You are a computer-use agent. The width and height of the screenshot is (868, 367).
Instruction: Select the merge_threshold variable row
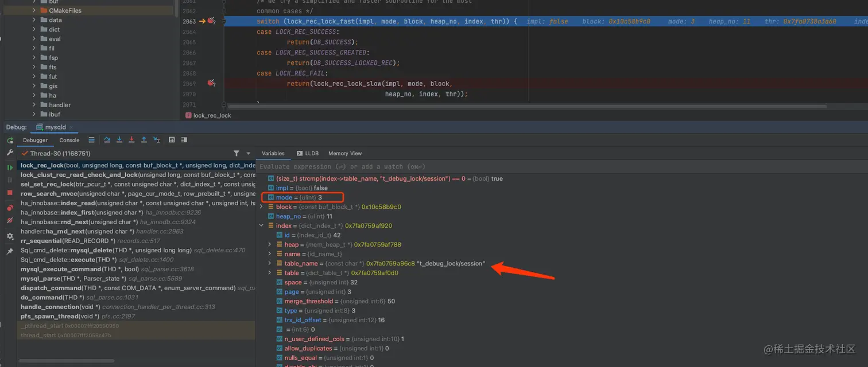point(563,301)
